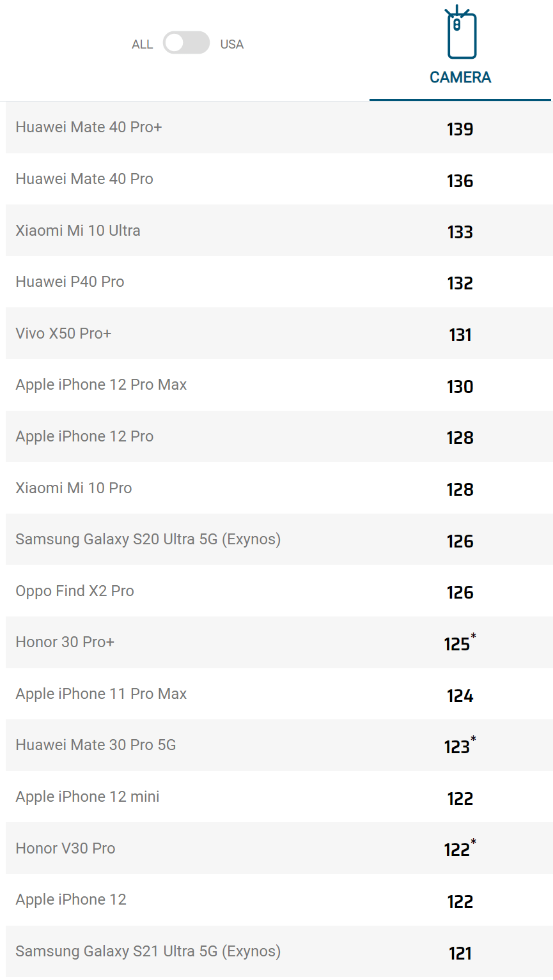Open Apple iPhone 12 Pro Max link
Viewport: 553px width, 980px height.
pyautogui.click(x=101, y=385)
